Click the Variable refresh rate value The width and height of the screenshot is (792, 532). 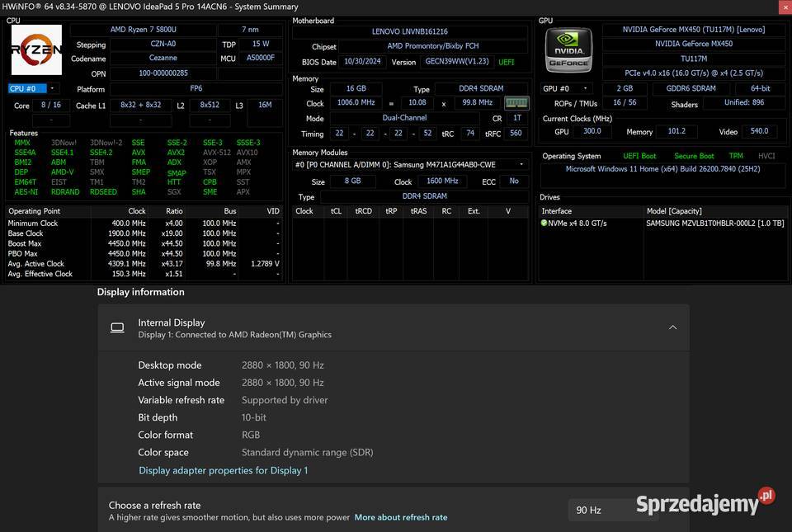click(285, 400)
